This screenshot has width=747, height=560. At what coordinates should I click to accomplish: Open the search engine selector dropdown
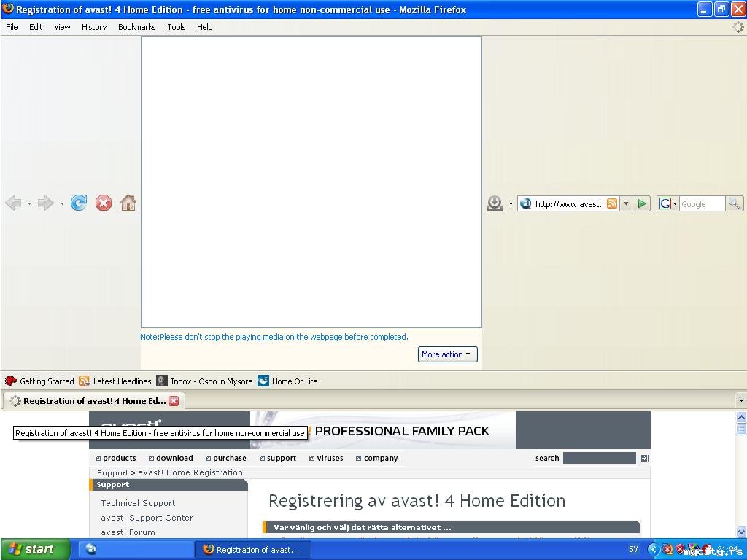(x=675, y=204)
